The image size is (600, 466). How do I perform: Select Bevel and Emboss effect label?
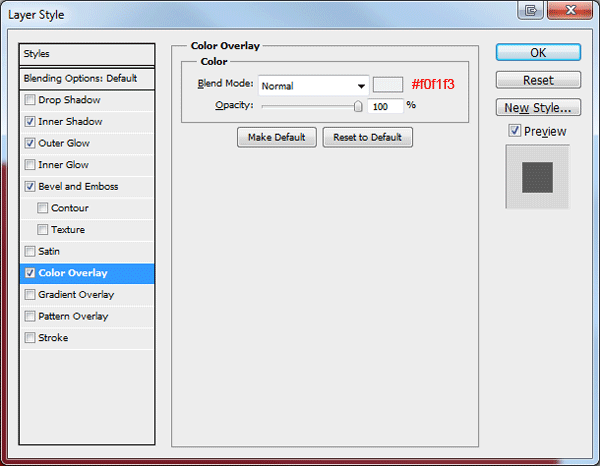pyautogui.click(x=78, y=186)
